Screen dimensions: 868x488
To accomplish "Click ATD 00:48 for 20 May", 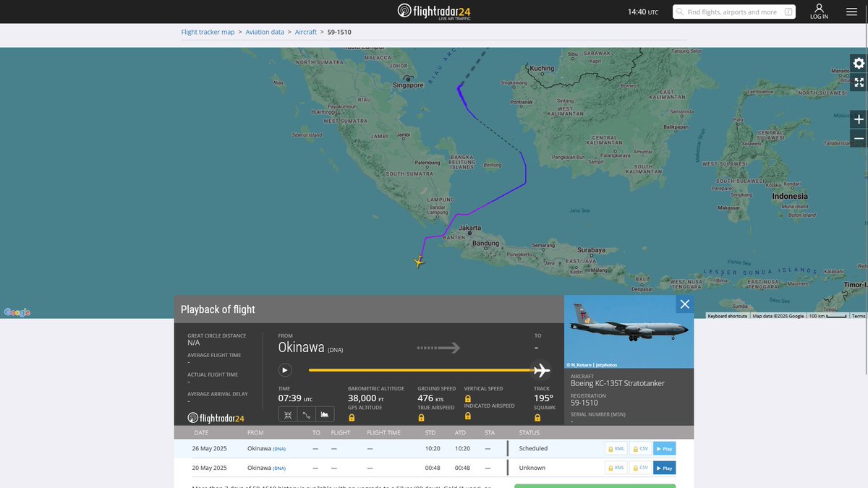I will coord(462,468).
